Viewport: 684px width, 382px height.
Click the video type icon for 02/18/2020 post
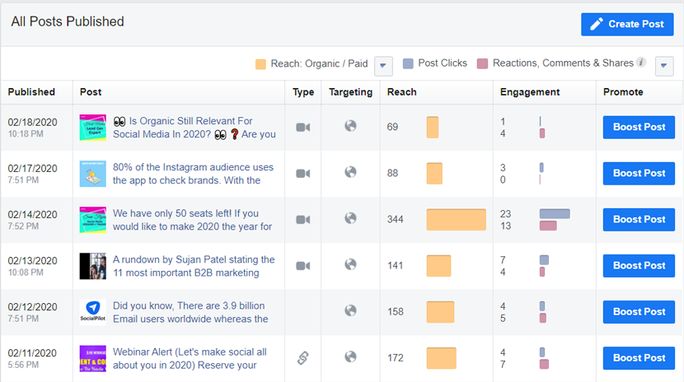coord(303,127)
